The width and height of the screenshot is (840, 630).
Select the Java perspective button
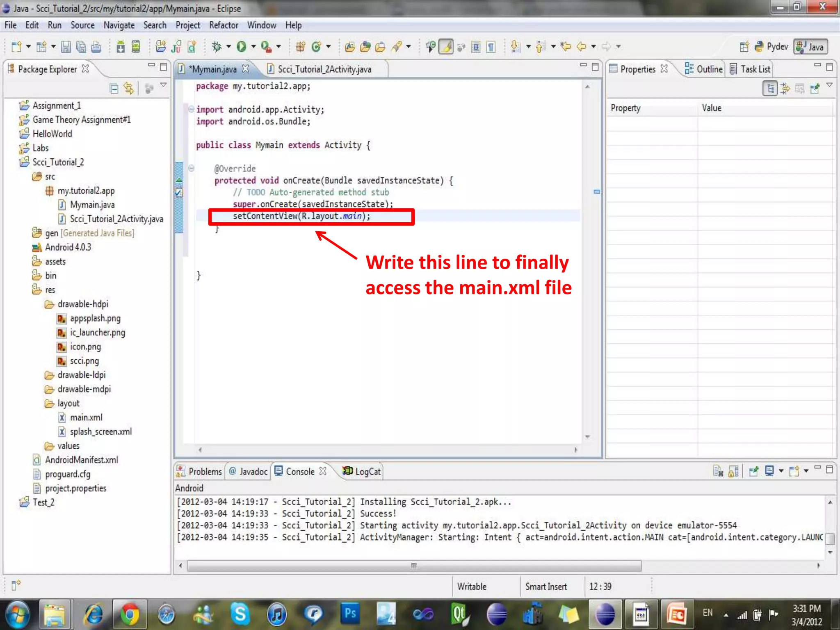[x=810, y=47]
